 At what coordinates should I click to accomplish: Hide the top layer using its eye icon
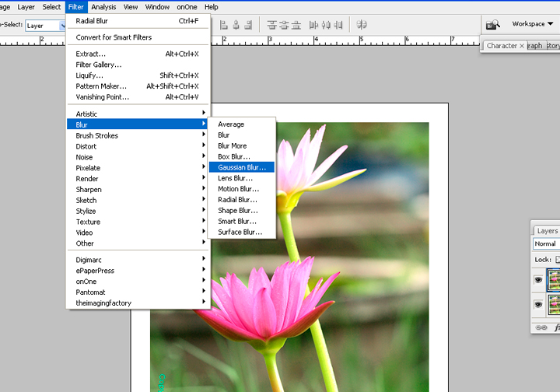point(537,280)
